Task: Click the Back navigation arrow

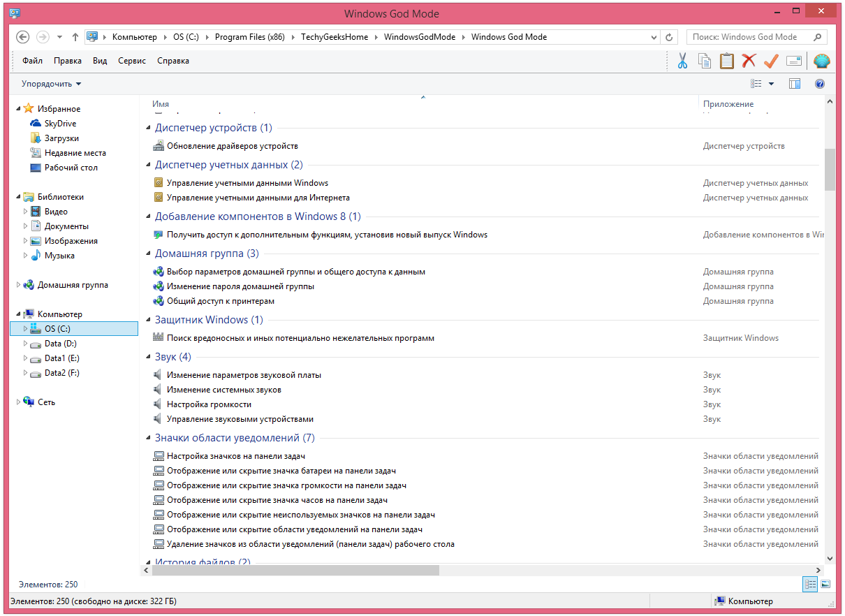Action: point(22,37)
